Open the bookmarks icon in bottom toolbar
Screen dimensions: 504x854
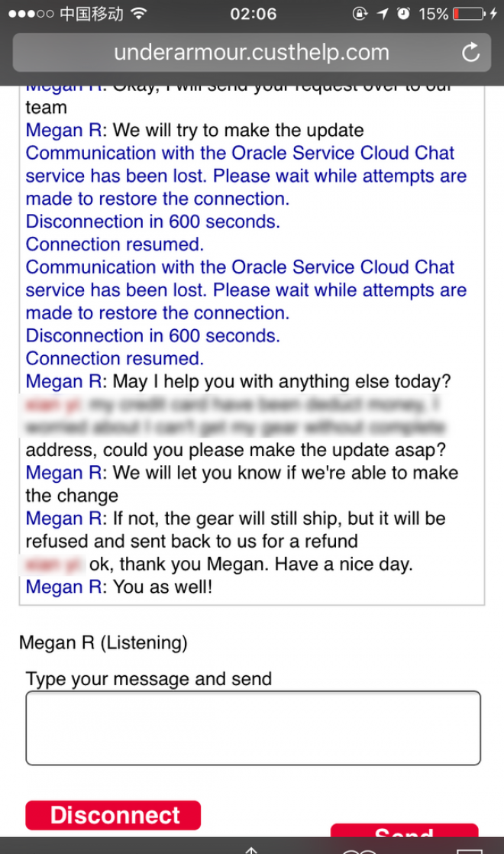tap(360, 851)
